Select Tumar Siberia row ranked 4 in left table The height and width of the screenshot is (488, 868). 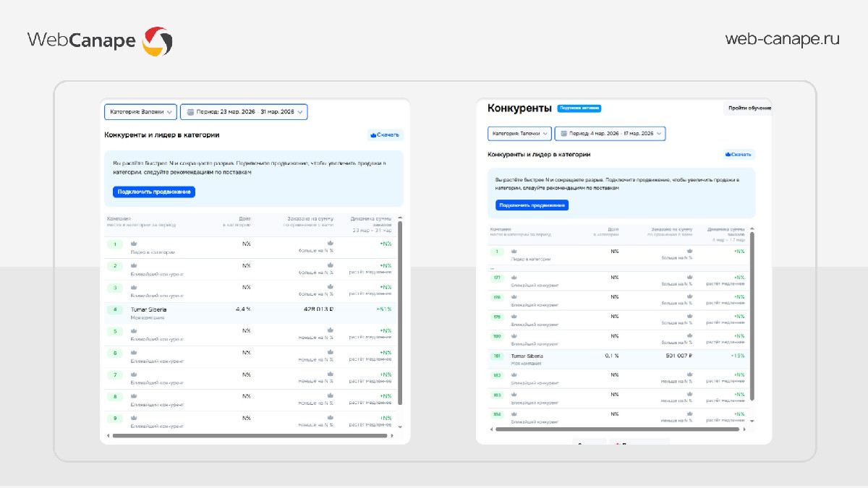coord(250,313)
